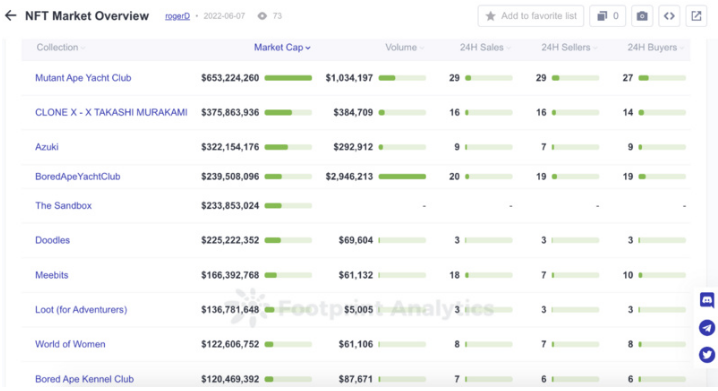The width and height of the screenshot is (718, 391).
Task: Open the Twitter share icon
Action: pos(707,354)
